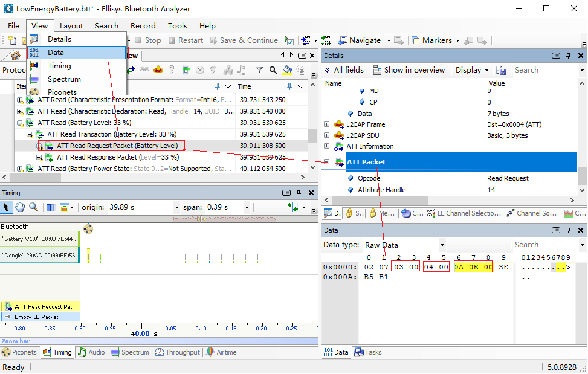Click the piconet icon in the Timing chart
Image resolution: width=588 pixels, height=374 pixels.
pos(88,229)
